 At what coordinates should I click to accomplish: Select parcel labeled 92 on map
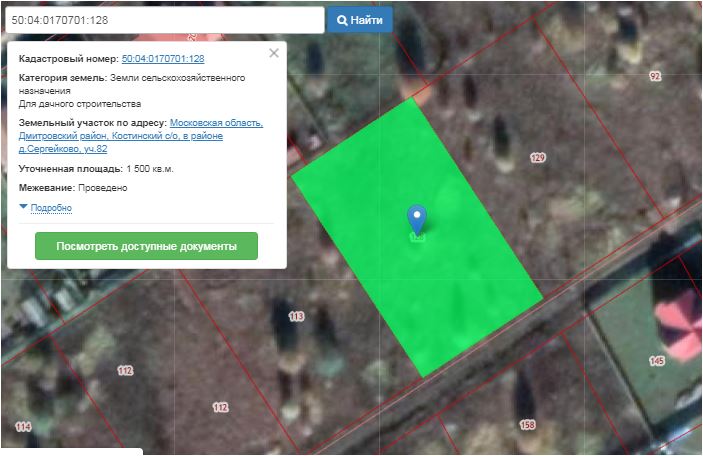point(655,76)
